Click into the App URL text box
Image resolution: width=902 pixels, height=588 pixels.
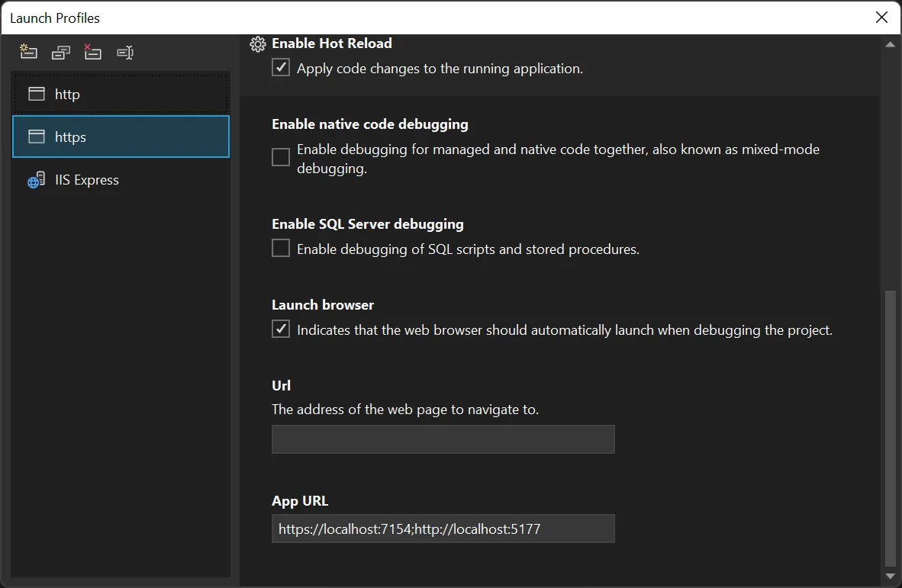click(x=443, y=529)
